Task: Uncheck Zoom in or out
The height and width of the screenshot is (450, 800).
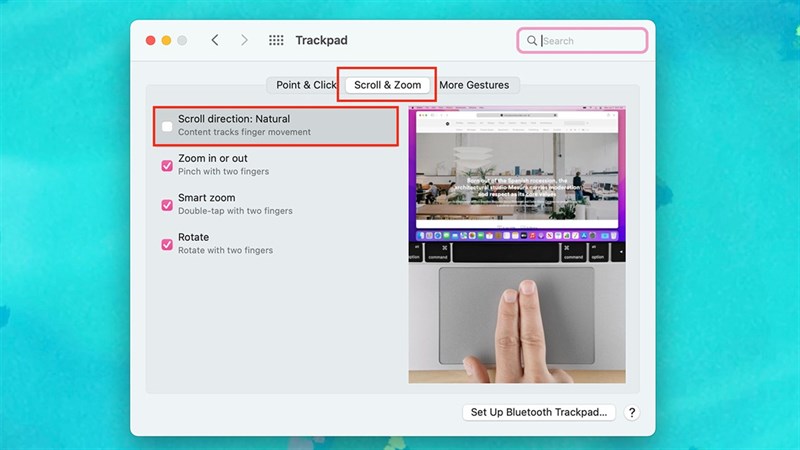Action: (x=167, y=165)
